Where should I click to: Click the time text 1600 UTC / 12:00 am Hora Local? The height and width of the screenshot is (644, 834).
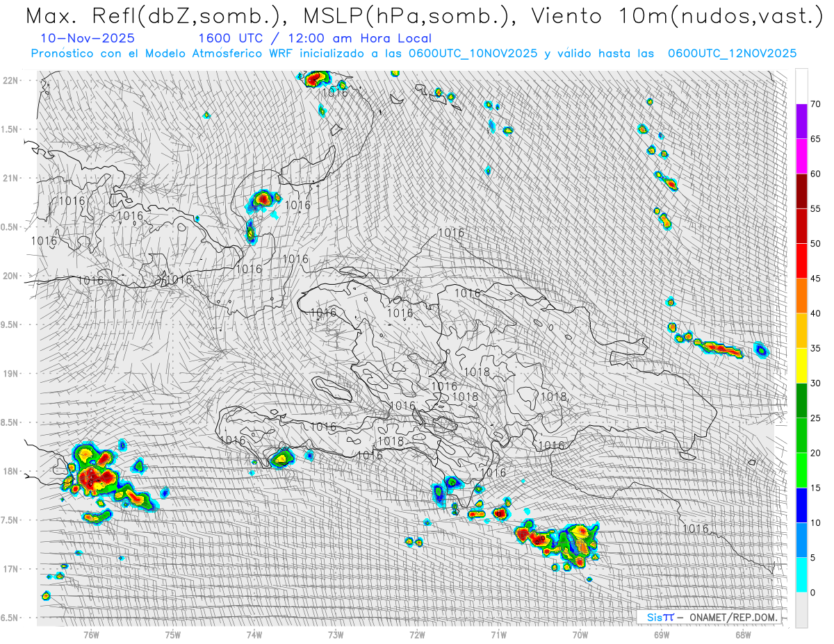(315, 39)
